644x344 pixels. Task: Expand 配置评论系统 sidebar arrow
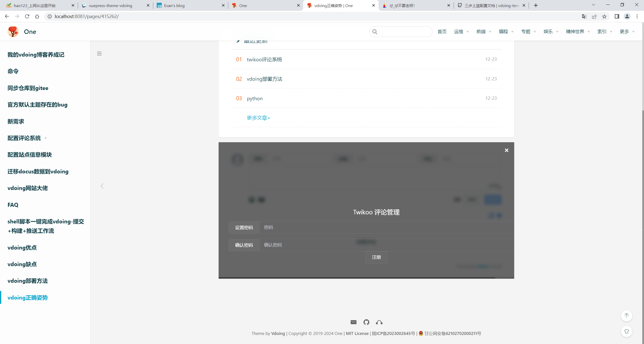click(x=46, y=138)
